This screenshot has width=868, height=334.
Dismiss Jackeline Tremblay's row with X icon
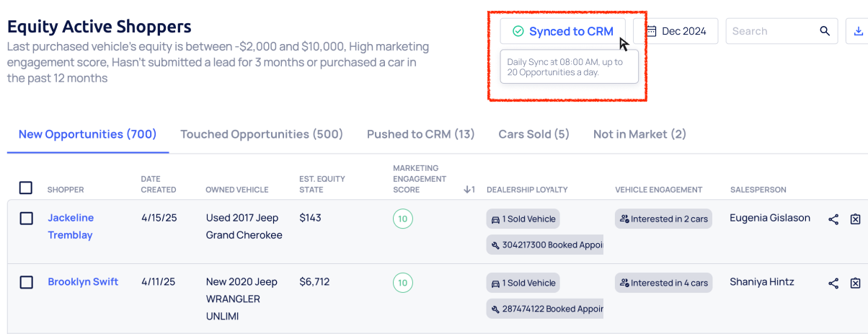coord(855,219)
